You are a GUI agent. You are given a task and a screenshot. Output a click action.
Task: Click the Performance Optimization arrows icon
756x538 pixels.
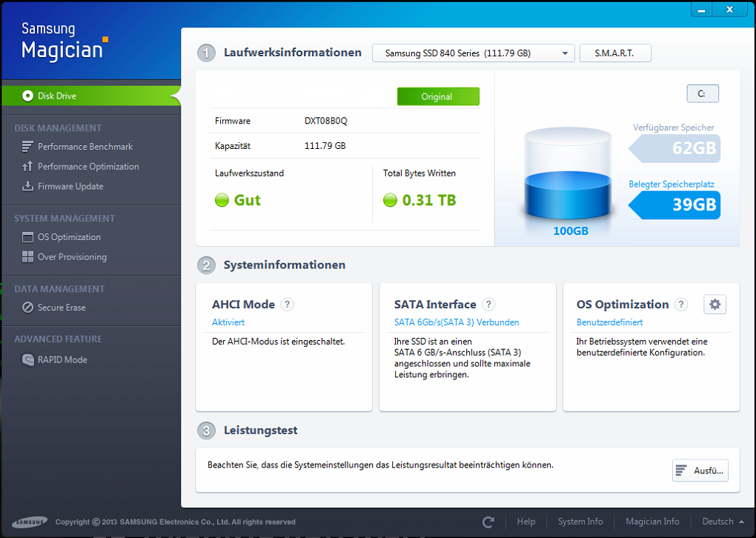tap(27, 166)
